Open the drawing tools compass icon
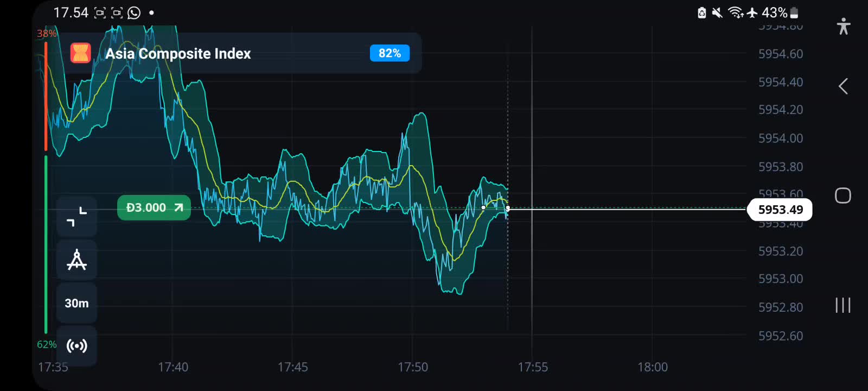 point(76,260)
